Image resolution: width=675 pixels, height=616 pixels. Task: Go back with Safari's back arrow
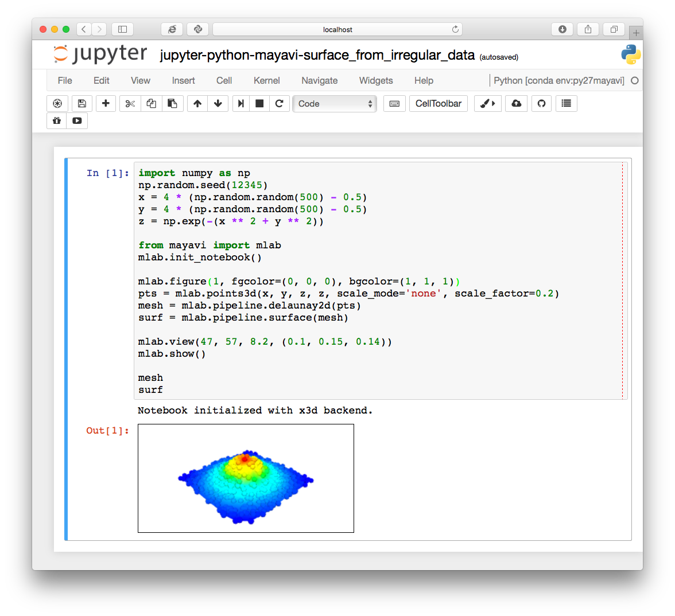click(84, 29)
